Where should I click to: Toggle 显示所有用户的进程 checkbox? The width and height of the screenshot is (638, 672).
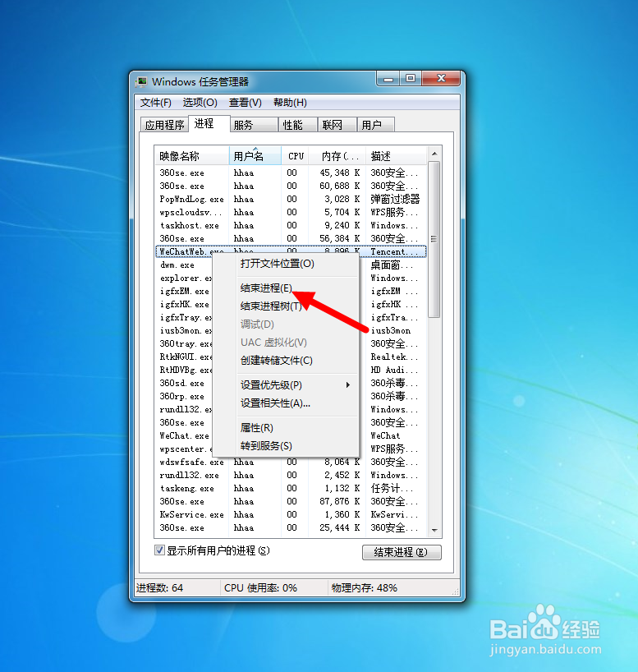(159, 550)
